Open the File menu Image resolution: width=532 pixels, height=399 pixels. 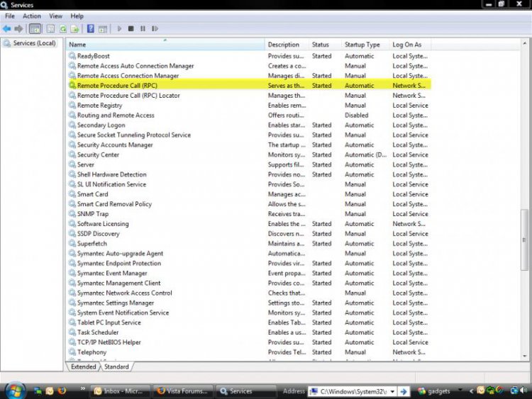point(10,16)
